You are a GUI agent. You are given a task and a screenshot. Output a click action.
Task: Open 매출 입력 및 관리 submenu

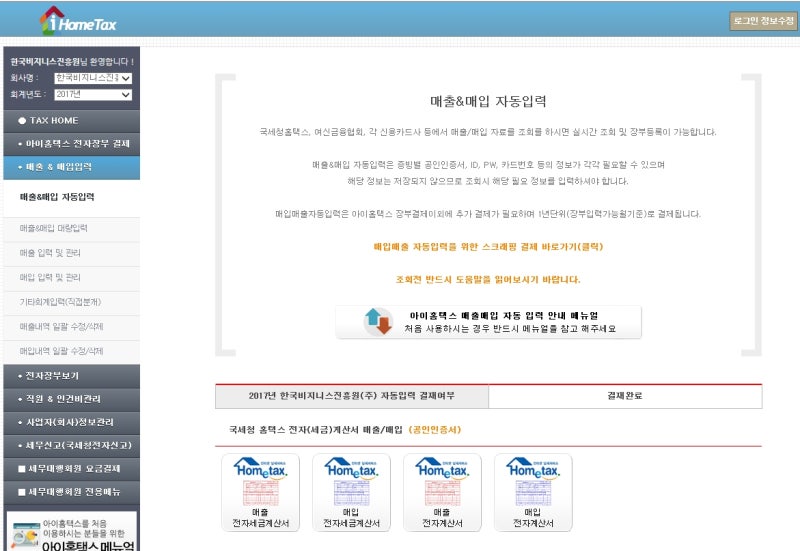pos(71,253)
